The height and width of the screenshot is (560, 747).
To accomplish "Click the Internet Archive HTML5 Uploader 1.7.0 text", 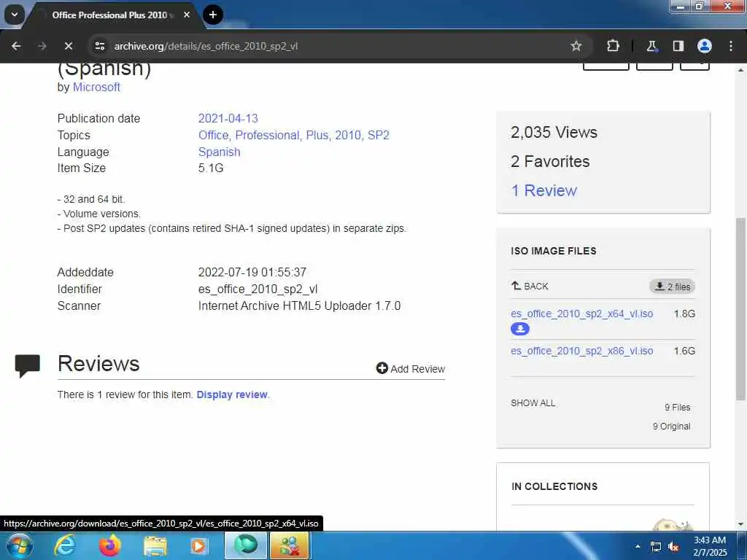I will click(299, 306).
